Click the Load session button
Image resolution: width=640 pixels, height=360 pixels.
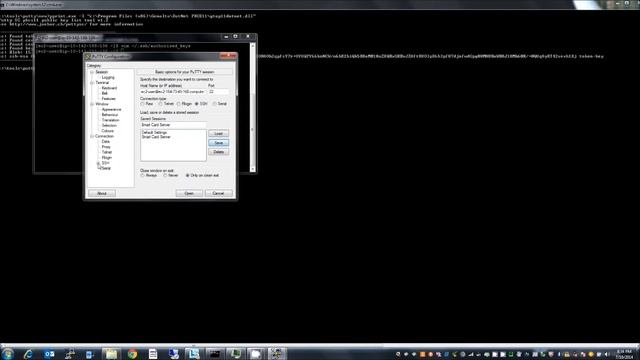tap(218, 134)
